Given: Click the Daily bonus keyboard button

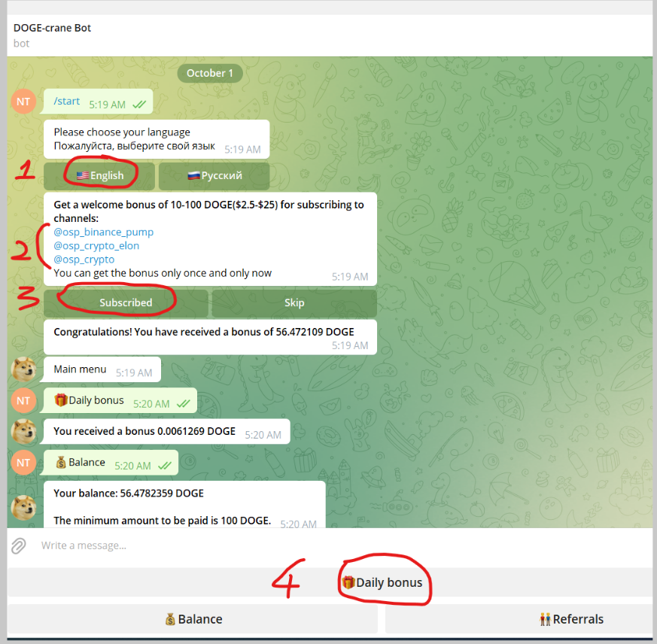Looking at the screenshot, I should click(x=330, y=582).
